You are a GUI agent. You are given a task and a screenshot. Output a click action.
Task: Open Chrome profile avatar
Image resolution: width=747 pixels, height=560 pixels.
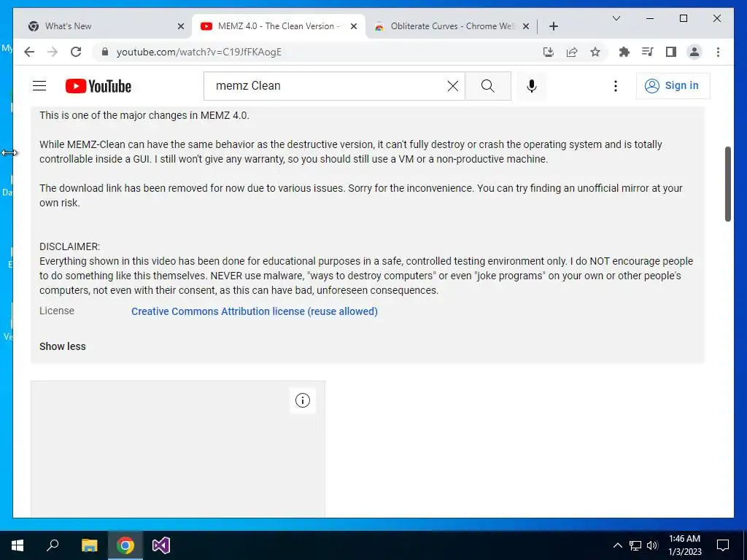694,52
